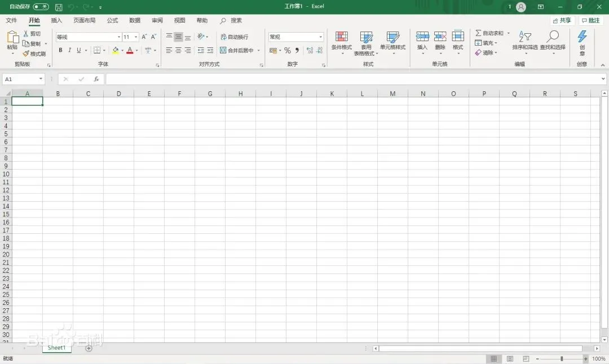Click the Comments (批注) button
The width and height of the screenshot is (609, 364).
point(591,20)
